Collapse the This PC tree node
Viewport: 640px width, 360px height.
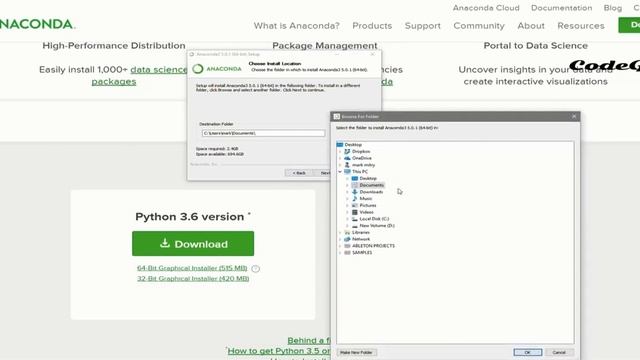[340, 171]
